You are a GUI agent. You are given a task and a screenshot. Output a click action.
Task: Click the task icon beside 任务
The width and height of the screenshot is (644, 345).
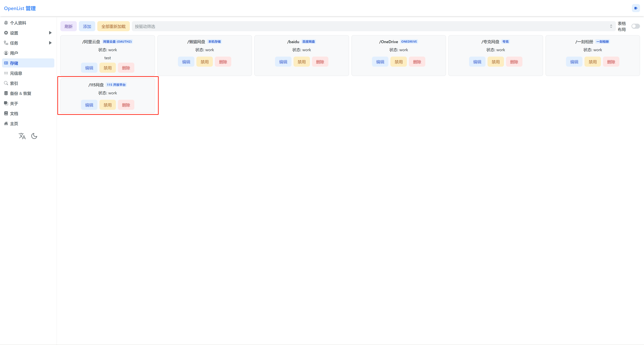point(6,43)
